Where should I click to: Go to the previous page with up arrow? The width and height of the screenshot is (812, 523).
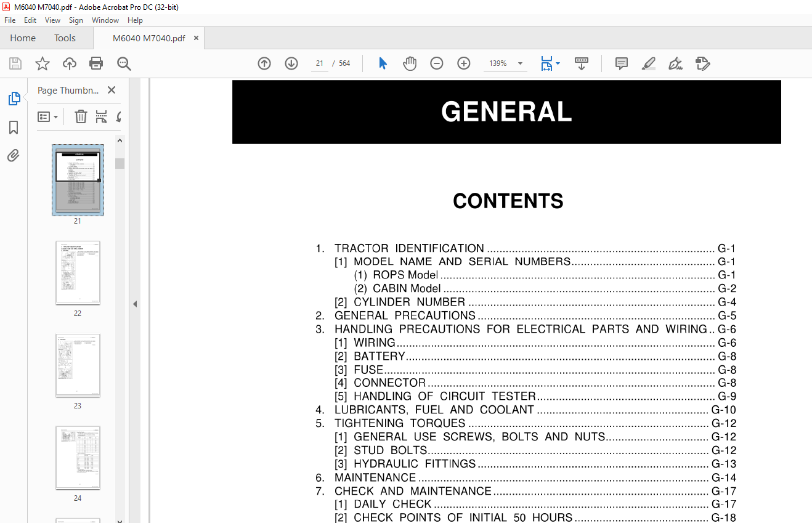coord(264,63)
